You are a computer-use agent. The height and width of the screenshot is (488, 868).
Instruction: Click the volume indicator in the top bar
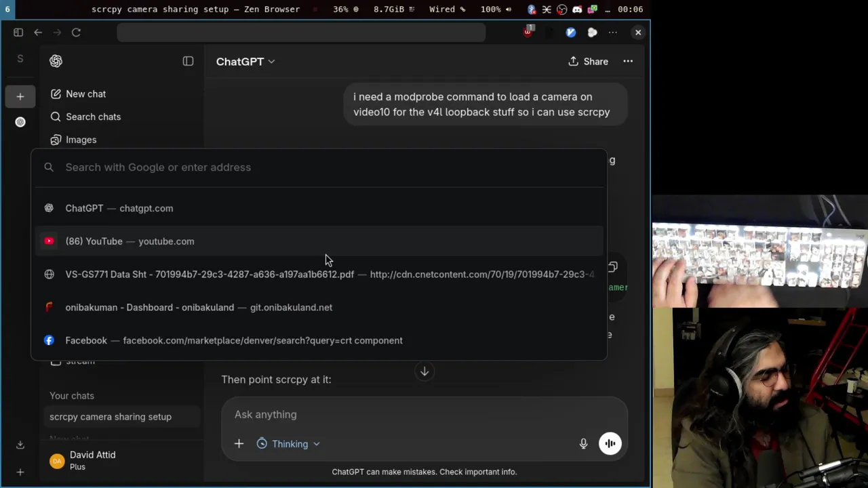tap(496, 9)
